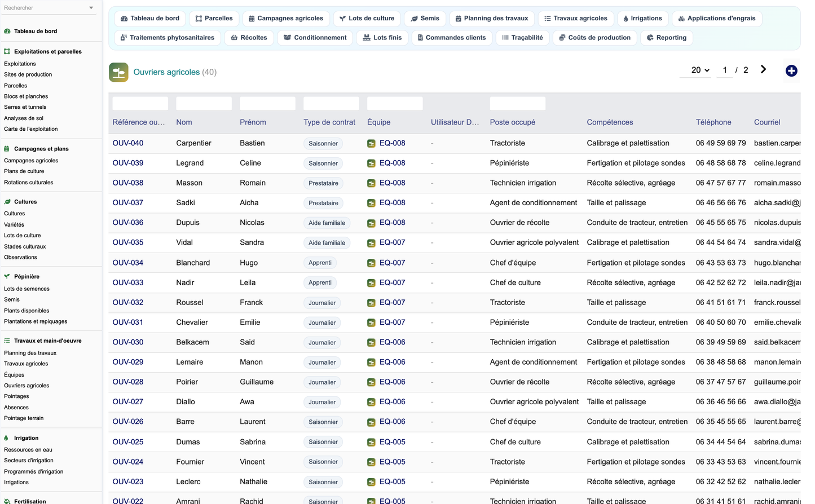Open team EQ-007 in Roussel row
This screenshot has width=815, height=504.
click(x=392, y=303)
